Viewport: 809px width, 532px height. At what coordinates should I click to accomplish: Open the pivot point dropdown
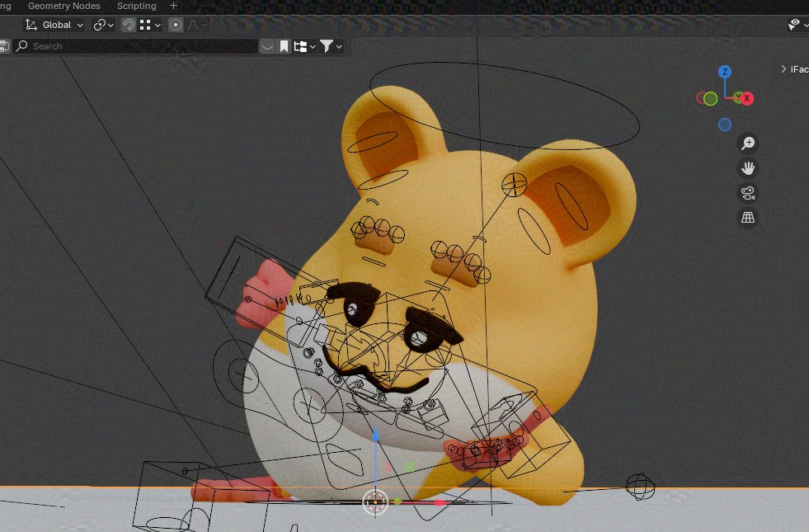point(103,25)
